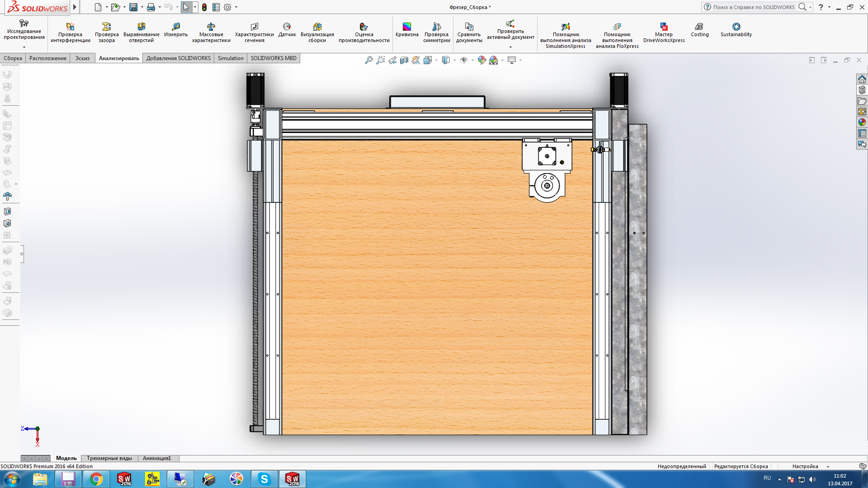The image size is (868, 488).
Task: Open the Эскиз ribbon tab
Action: coord(82,58)
